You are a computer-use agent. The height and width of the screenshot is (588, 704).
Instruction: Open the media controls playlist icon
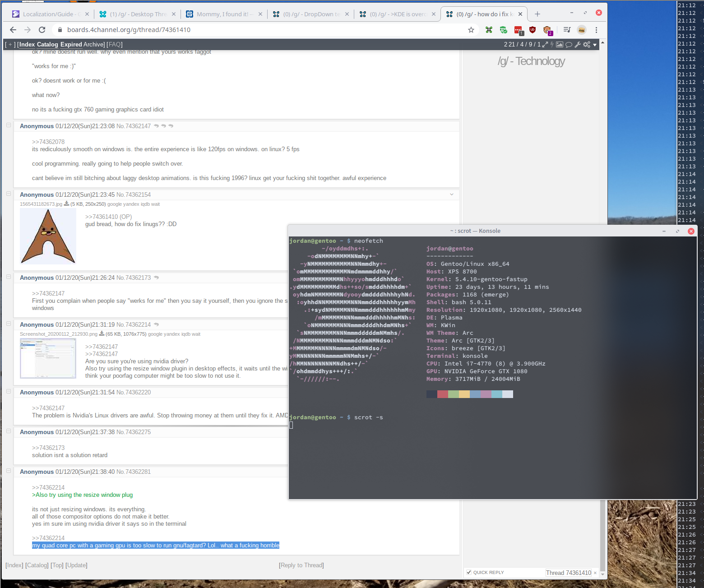coord(567,30)
